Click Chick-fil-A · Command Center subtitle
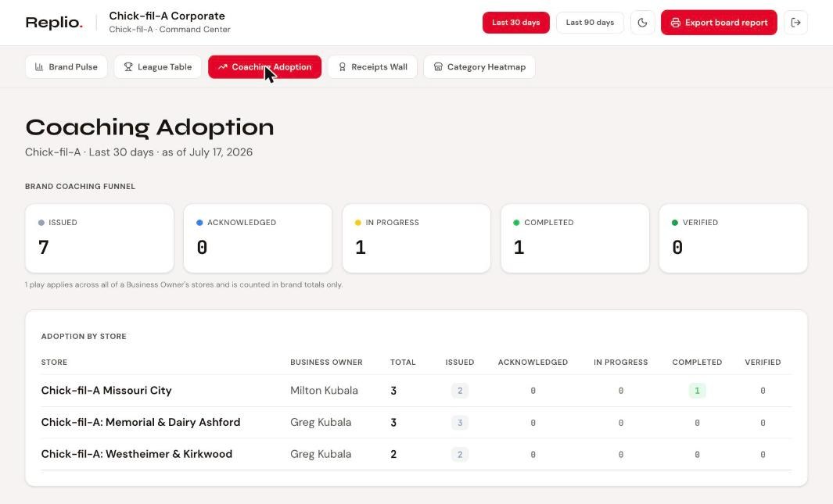The height and width of the screenshot is (504, 833). pos(170,30)
